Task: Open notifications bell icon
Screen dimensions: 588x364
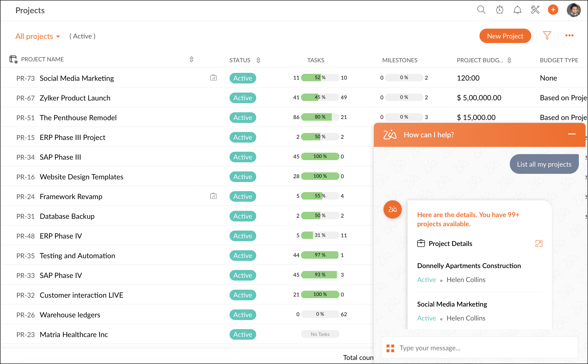Action: (517, 10)
